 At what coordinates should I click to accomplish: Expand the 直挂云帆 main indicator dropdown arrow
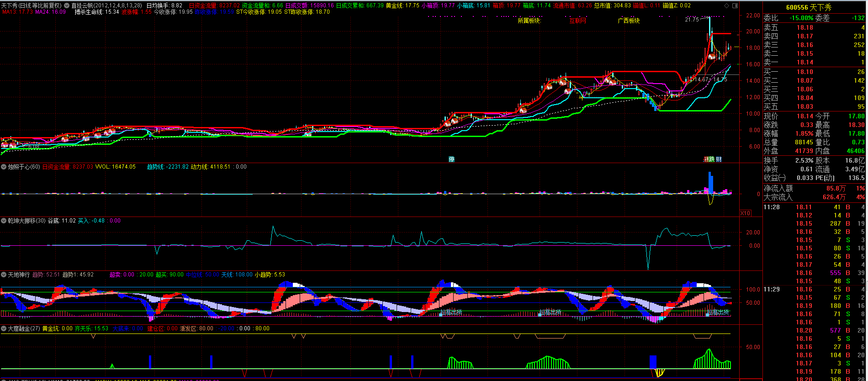(x=67, y=5)
